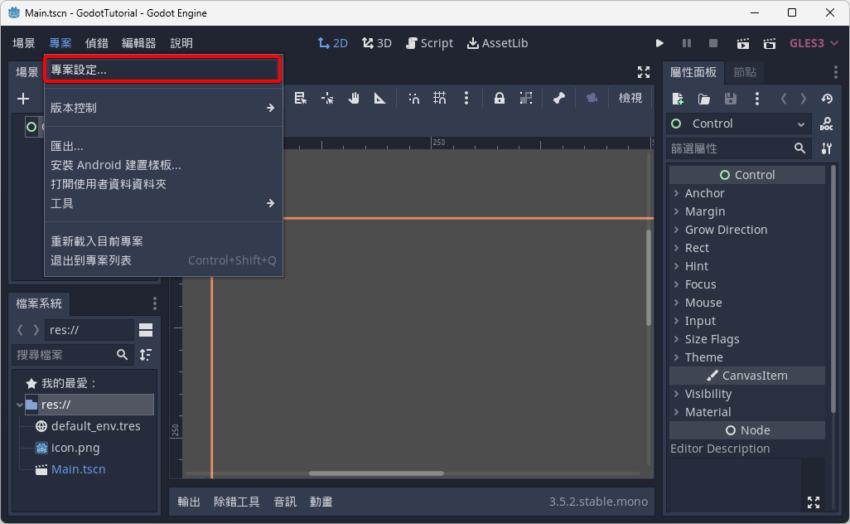Image resolution: width=850 pixels, height=524 pixels.
Task: Add a new node with plus icon
Action: point(23,99)
